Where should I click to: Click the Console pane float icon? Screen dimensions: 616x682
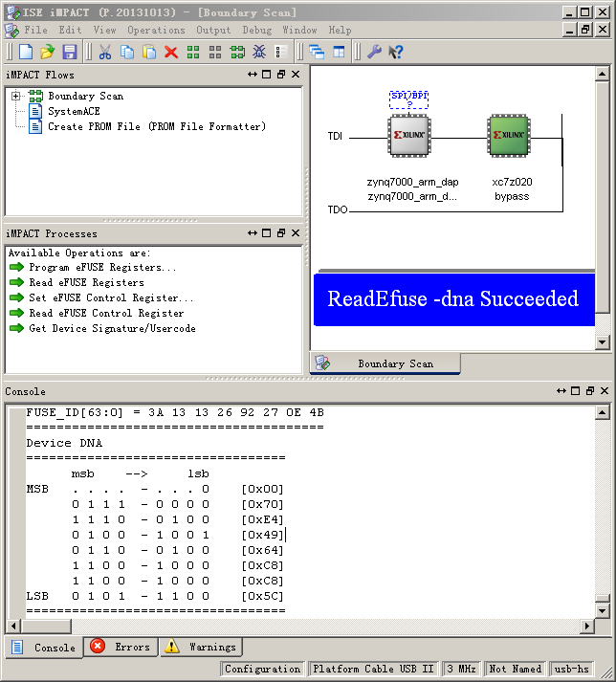click(x=590, y=391)
